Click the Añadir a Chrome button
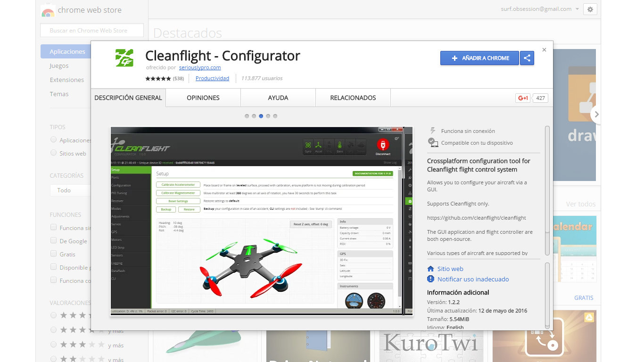 point(479,58)
